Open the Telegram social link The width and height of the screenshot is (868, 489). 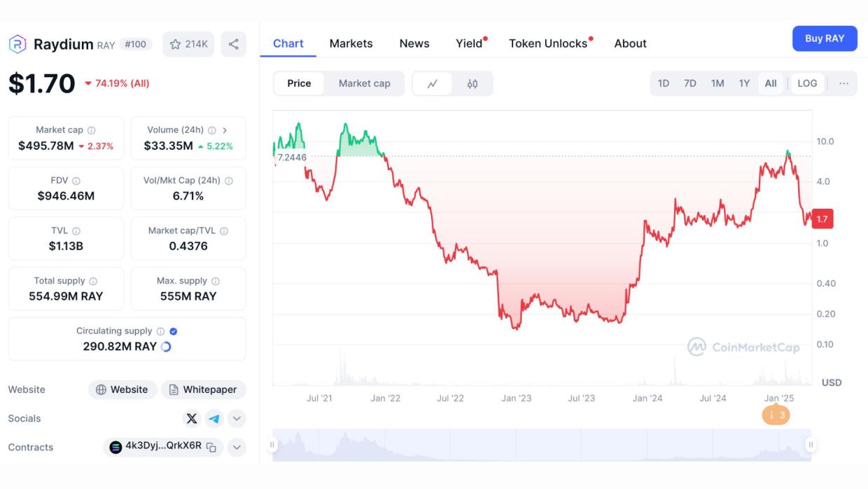pos(214,419)
